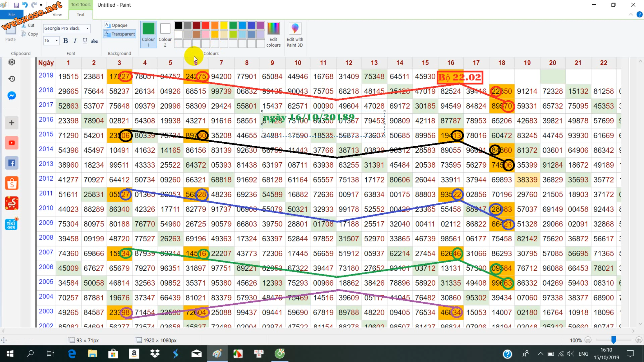This screenshot has width=644, height=362.
Task: Add a new sidebar shortcut with plus
Action: (12, 123)
